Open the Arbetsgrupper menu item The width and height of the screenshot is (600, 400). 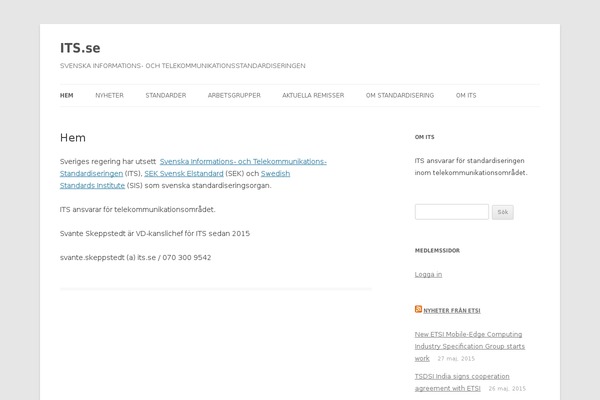[234, 95]
